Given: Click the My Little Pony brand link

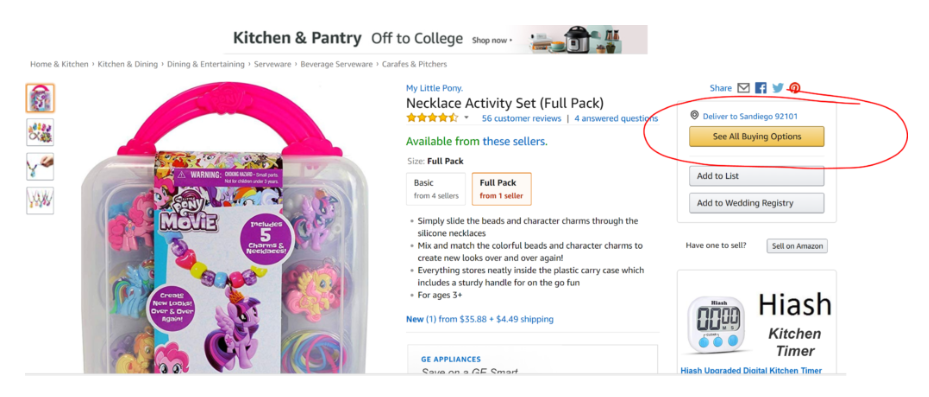Looking at the screenshot, I should pyautogui.click(x=434, y=88).
